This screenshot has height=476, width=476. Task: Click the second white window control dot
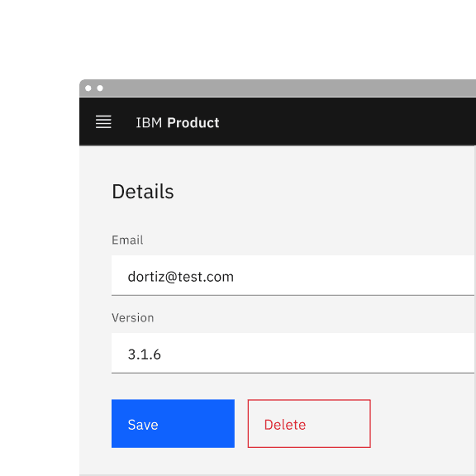click(100, 88)
